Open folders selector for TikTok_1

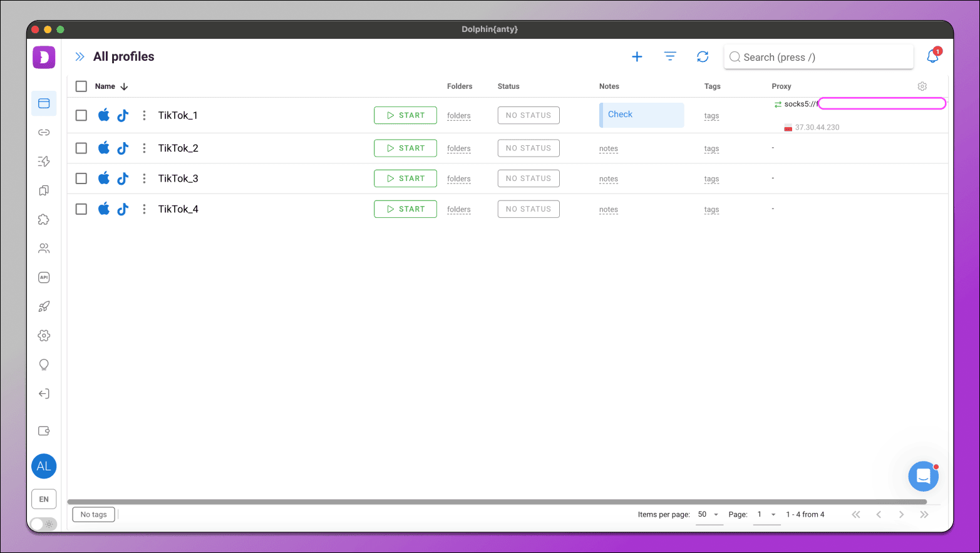click(x=459, y=116)
